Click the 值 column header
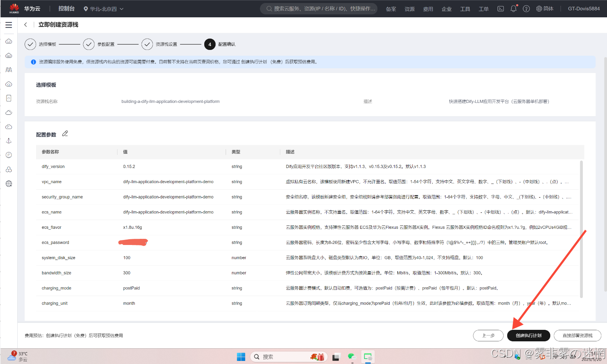Screen dimensions: 607x364 (x=125, y=152)
